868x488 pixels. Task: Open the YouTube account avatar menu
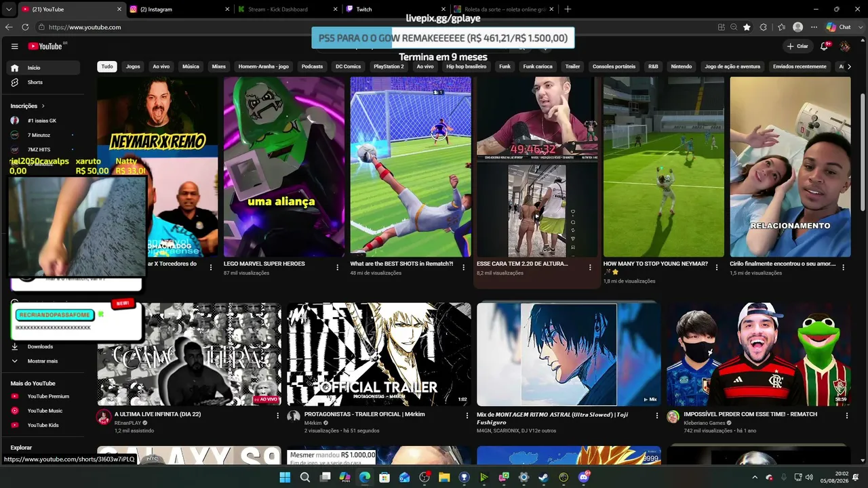click(845, 46)
